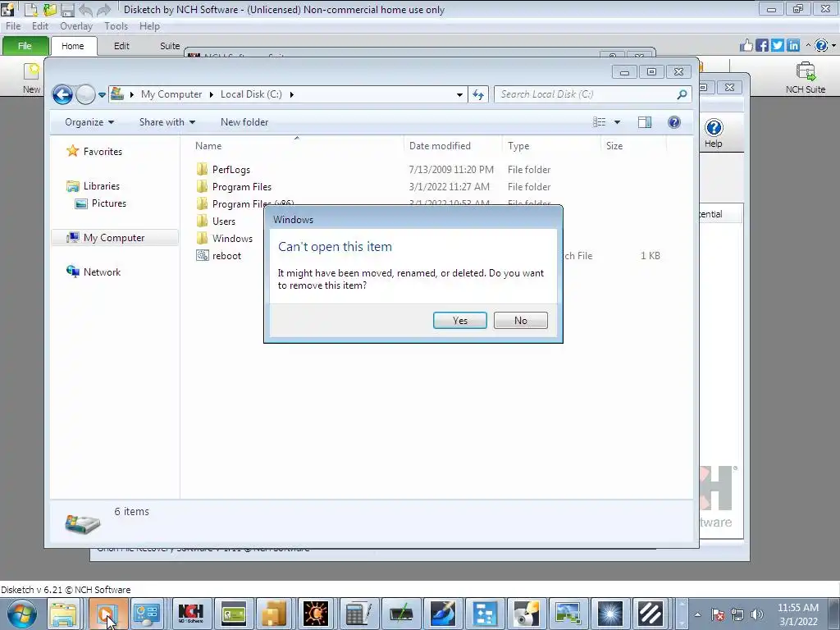
Task: Open Disketch Overlay menu
Action: click(x=76, y=26)
